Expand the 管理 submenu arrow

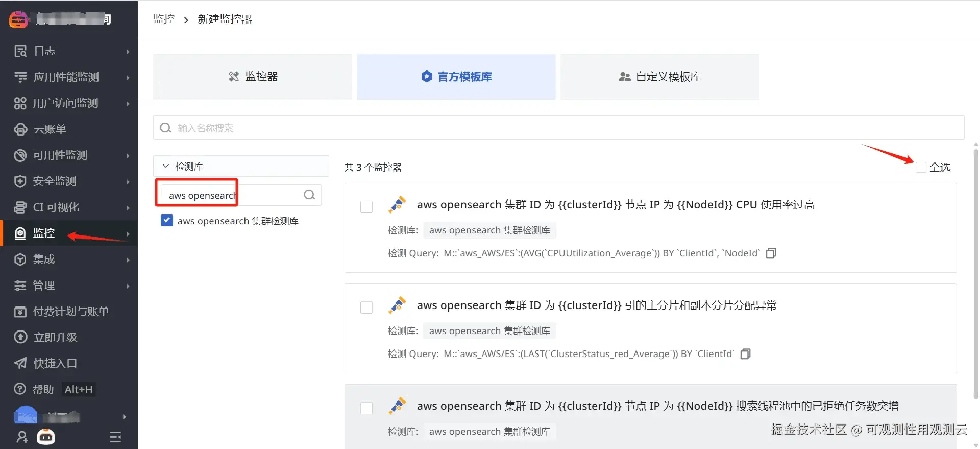(128, 286)
